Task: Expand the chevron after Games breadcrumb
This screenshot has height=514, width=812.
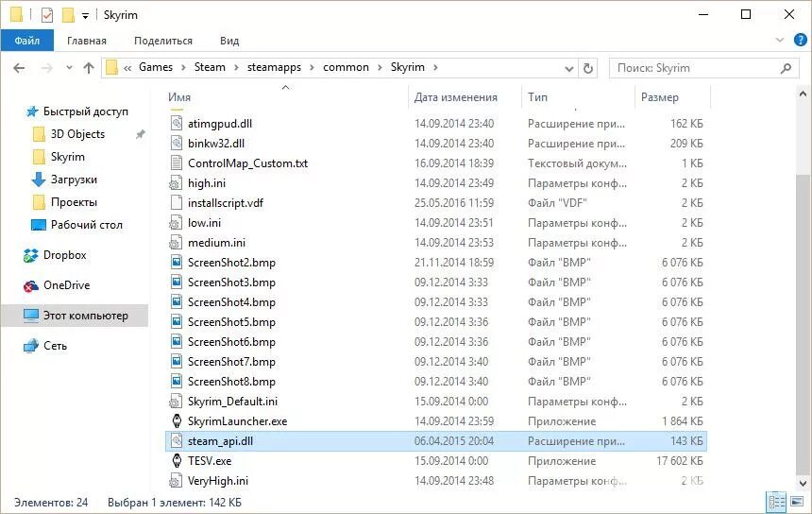Action: click(x=183, y=67)
